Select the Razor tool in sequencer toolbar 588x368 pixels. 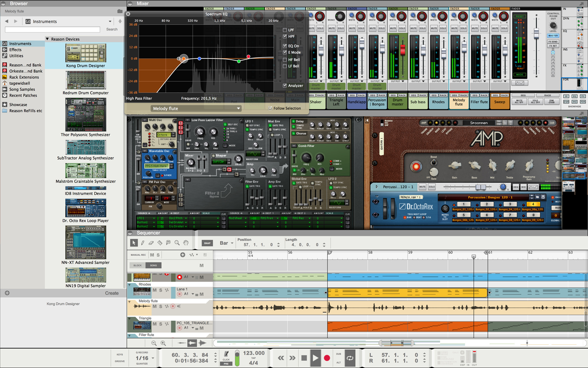160,243
